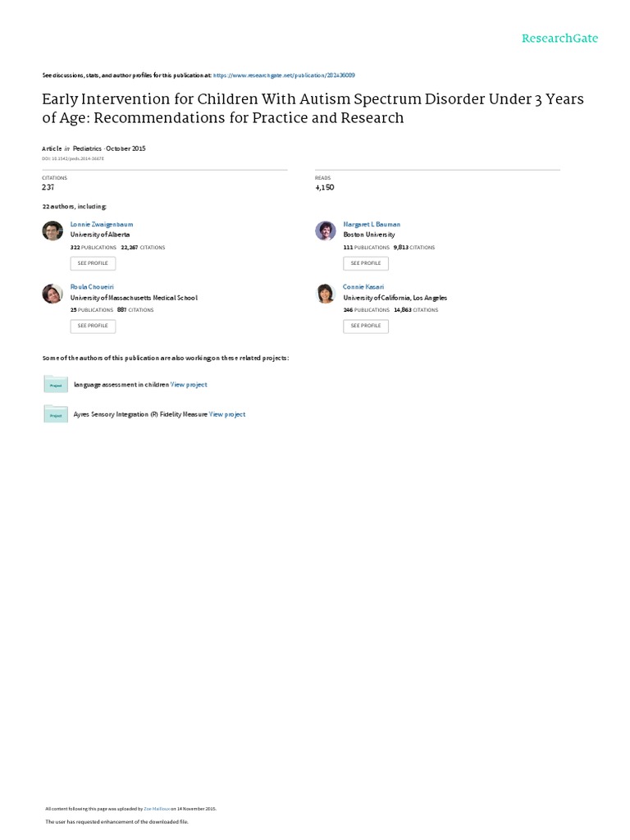The width and height of the screenshot is (630, 840).
Task: View project for language assessment in children
Action: (189, 384)
